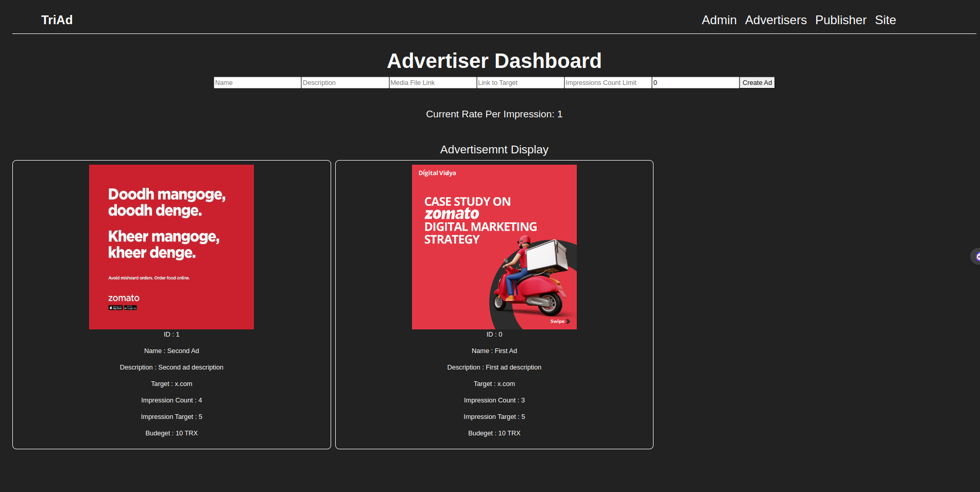
Task: Select 'Name : First Ad' text
Action: click(x=494, y=351)
